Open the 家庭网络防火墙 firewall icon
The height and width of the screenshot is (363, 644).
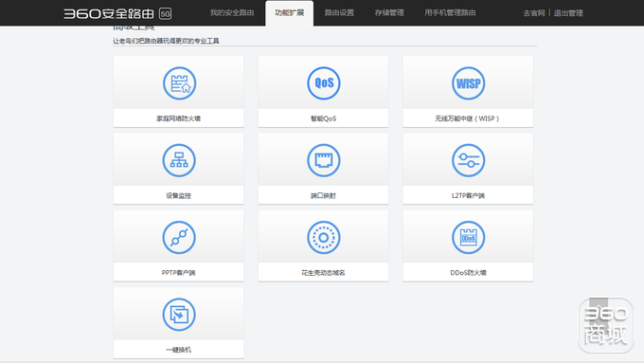point(179,83)
